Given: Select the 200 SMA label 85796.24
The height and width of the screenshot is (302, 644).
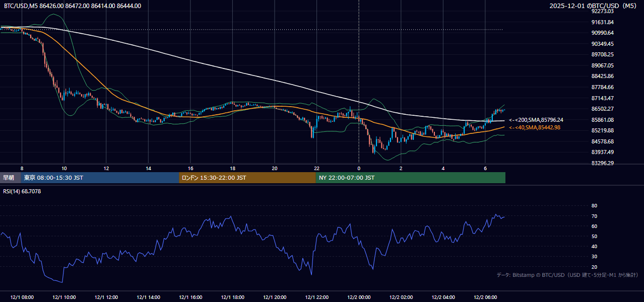Looking at the screenshot, I should 536,120.
